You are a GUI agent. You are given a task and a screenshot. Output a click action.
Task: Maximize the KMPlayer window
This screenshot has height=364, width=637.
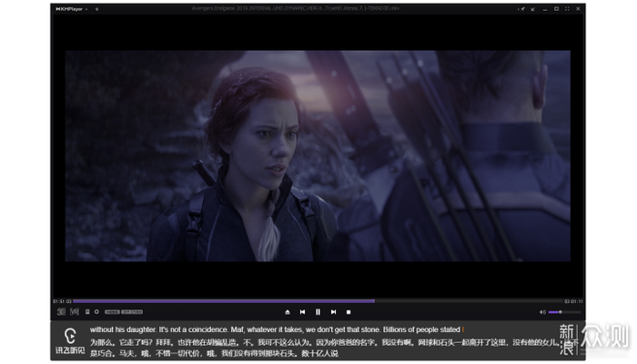pyautogui.click(x=556, y=9)
